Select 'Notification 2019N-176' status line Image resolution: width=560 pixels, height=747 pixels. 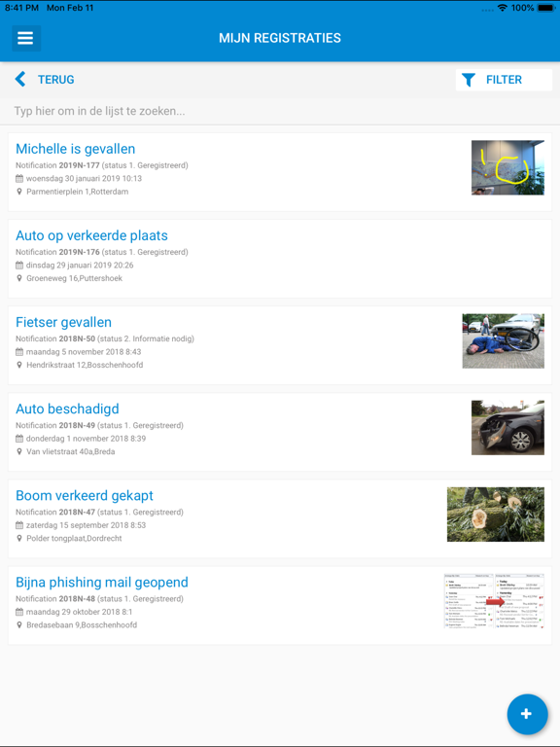coord(102,252)
